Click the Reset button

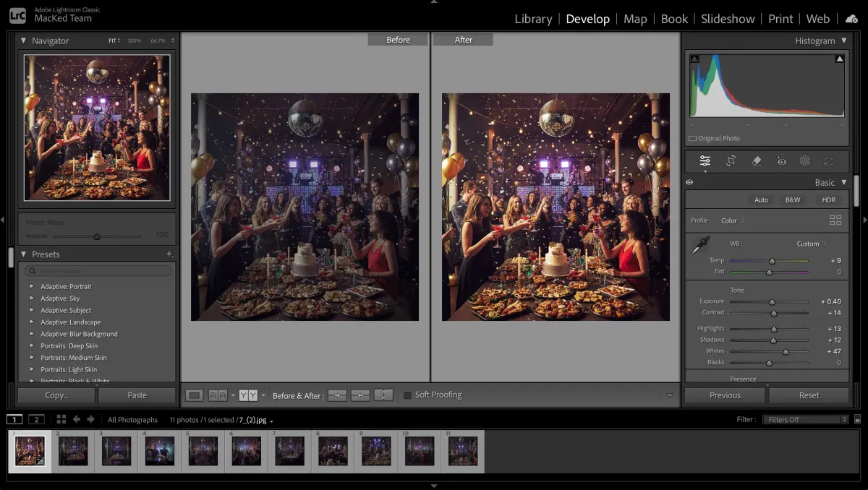click(809, 395)
